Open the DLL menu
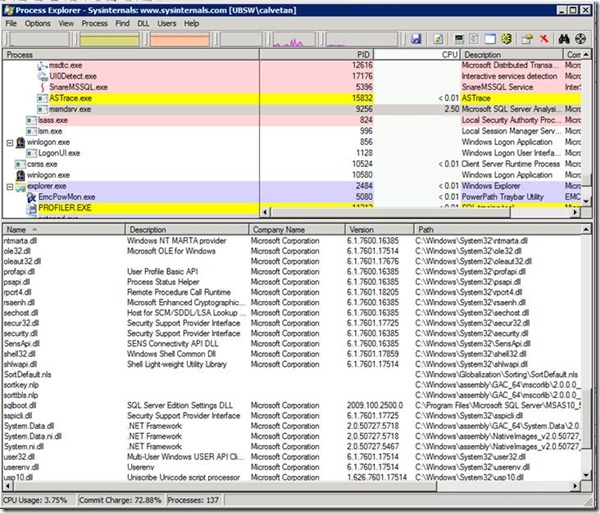Image resolution: width=600 pixels, height=513 pixels. [x=140, y=23]
